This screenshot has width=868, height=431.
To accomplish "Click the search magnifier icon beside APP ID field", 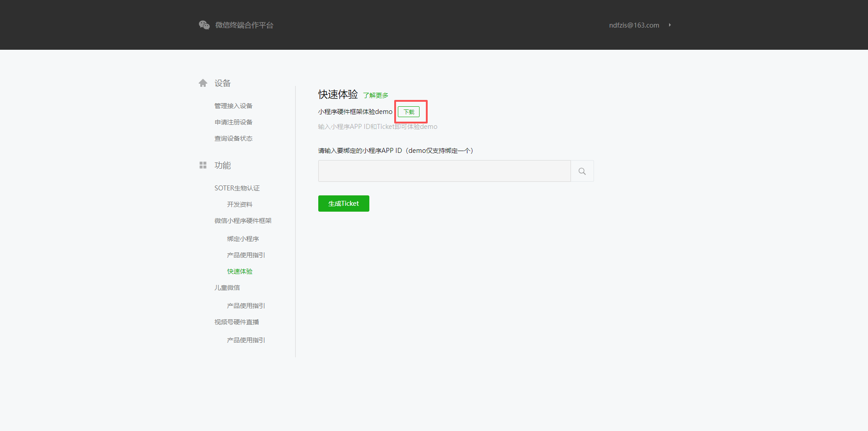I will pyautogui.click(x=582, y=171).
